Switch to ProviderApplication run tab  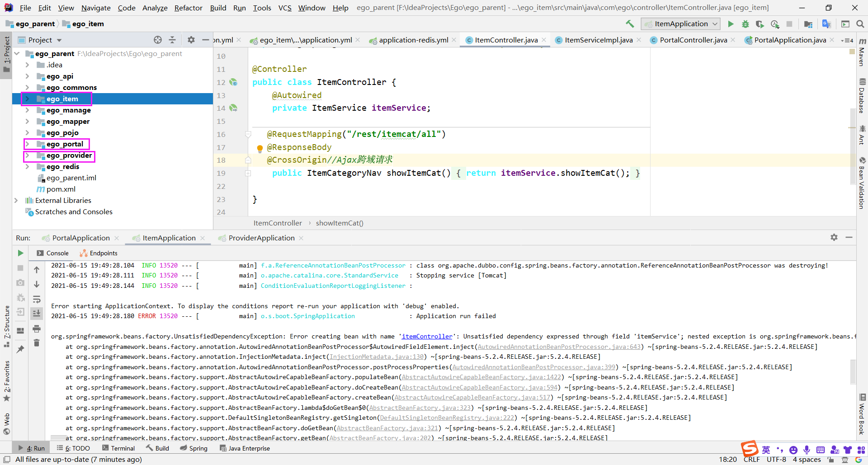click(261, 238)
